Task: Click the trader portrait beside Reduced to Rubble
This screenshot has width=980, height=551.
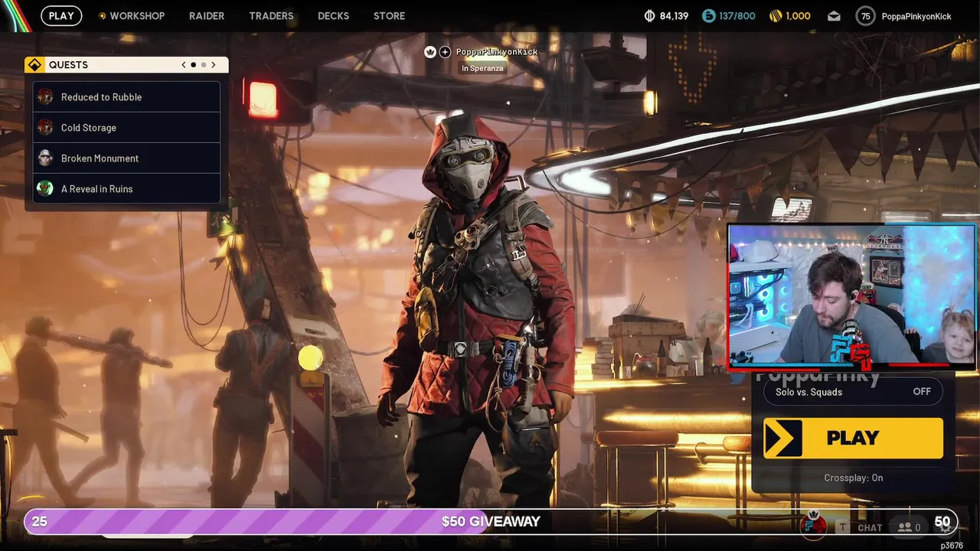Action: (45, 96)
